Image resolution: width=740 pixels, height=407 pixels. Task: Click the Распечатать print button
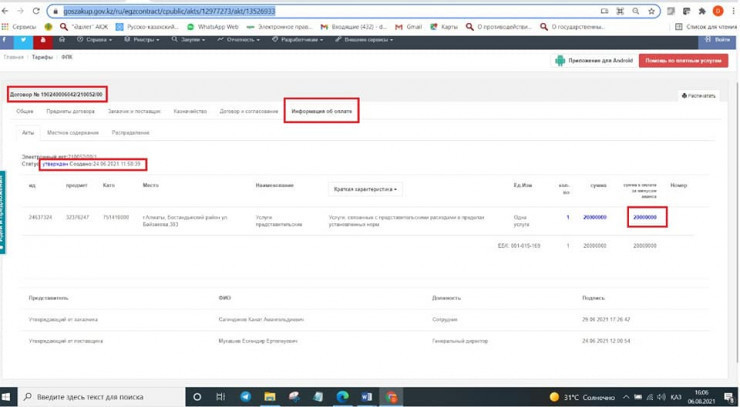point(699,96)
